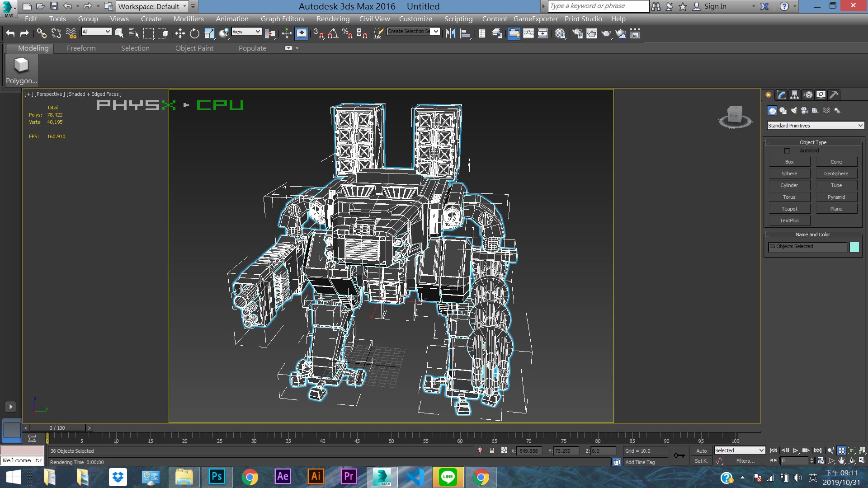Click the Cylinder object button
This screenshot has height=488, width=868.
point(789,185)
